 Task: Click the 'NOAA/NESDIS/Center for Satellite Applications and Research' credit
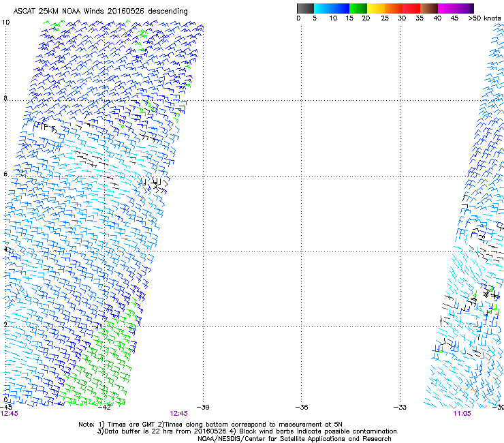pyautogui.click(x=294, y=439)
